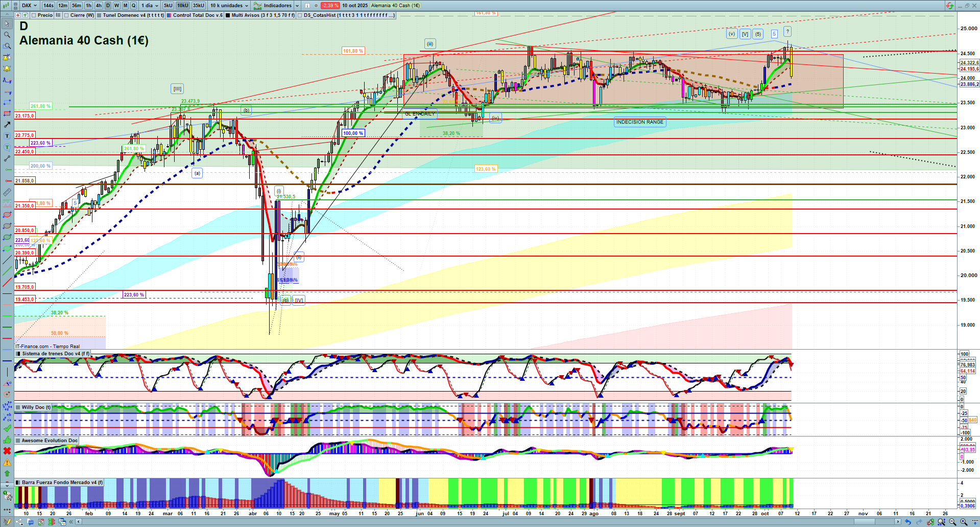This screenshot has height=527, width=980.
Task: Switch to the 4h timeframe
Action: (x=99, y=6)
